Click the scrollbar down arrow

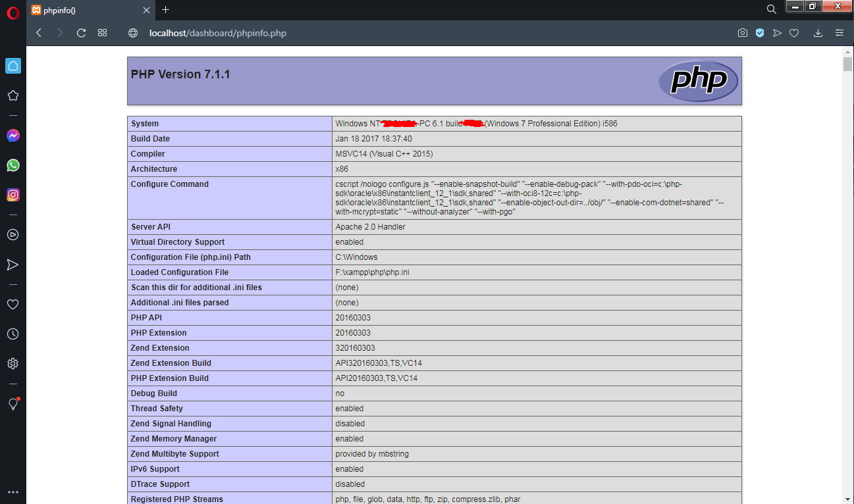point(847,498)
